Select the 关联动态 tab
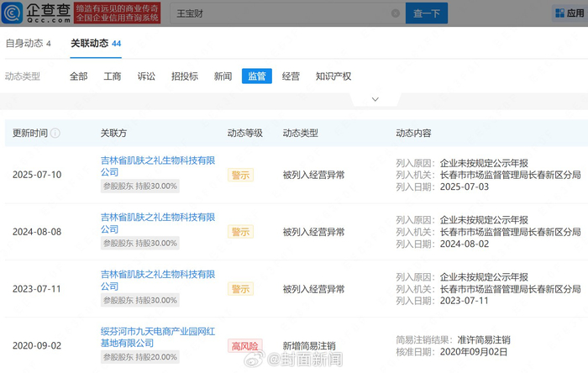 tap(95, 44)
